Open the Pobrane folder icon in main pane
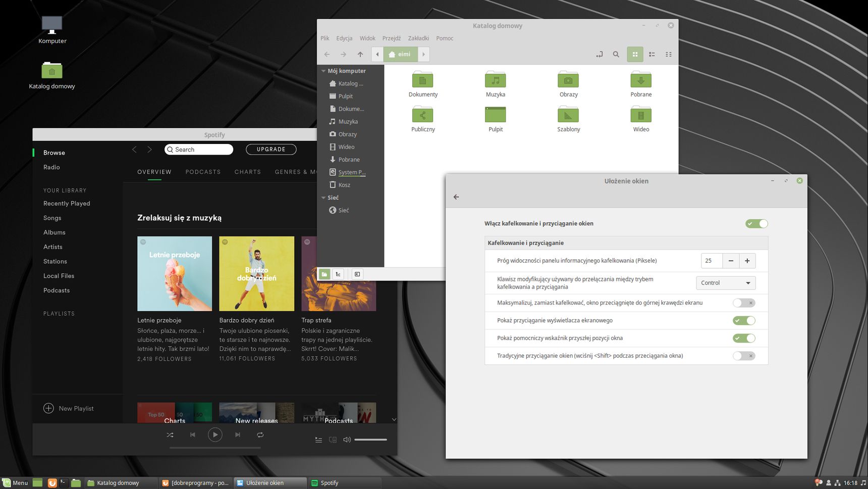868x489 pixels. click(x=641, y=84)
